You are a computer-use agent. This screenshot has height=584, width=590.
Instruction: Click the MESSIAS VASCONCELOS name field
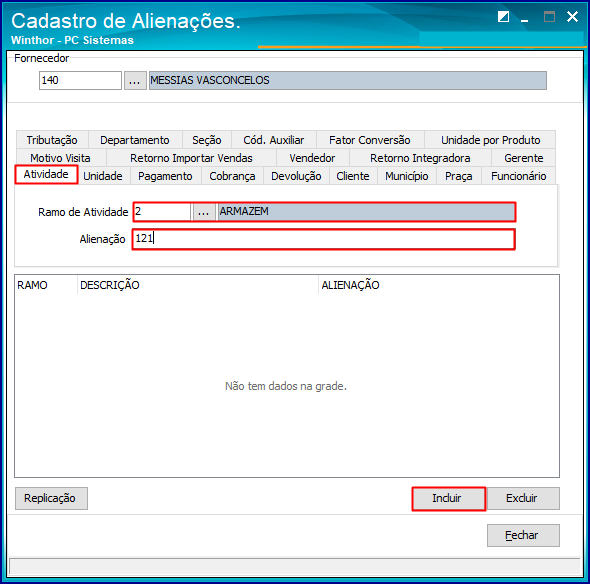(x=348, y=81)
